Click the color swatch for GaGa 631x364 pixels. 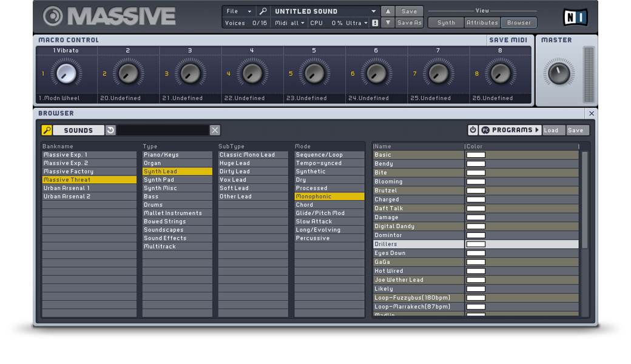[x=476, y=262]
